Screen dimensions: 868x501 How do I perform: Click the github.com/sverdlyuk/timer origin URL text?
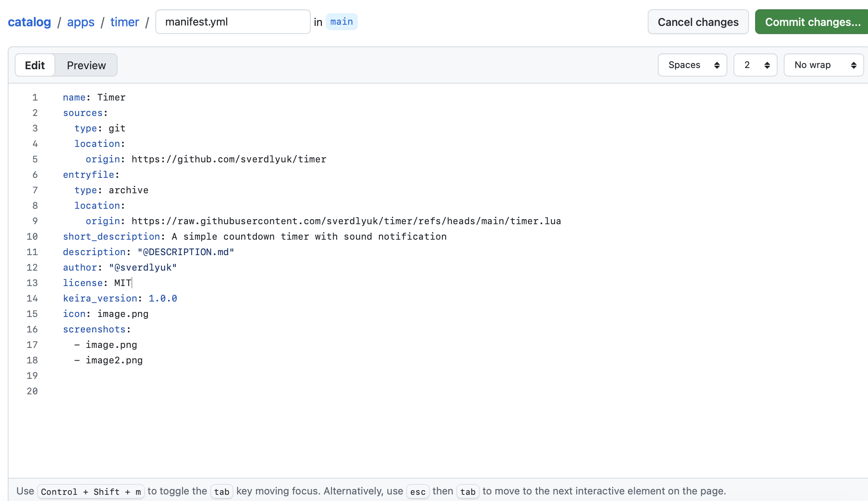coord(229,159)
